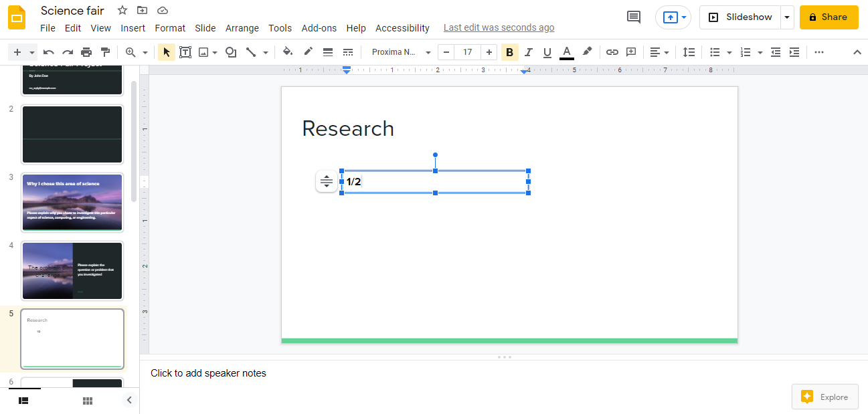
Task: Open the Fill color tool
Action: (x=288, y=51)
